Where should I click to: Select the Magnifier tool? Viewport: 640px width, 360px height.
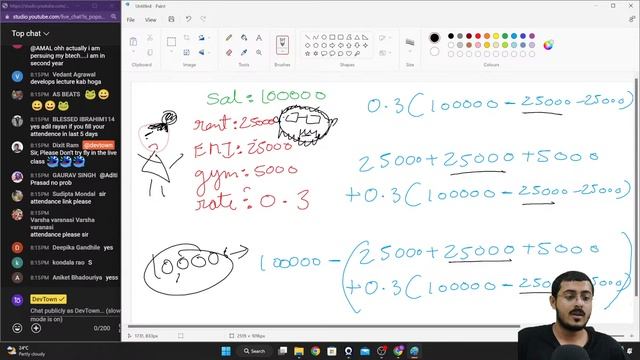point(259,52)
